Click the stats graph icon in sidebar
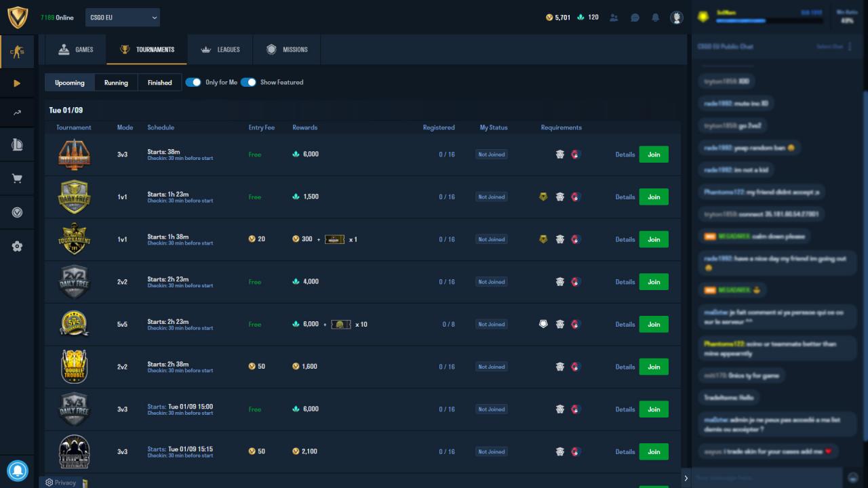The image size is (868, 488). (x=17, y=111)
